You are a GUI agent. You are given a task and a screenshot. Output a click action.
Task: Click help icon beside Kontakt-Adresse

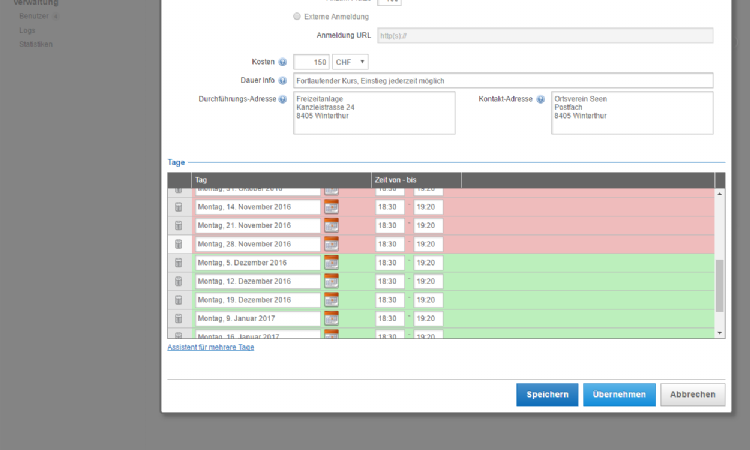(x=541, y=99)
